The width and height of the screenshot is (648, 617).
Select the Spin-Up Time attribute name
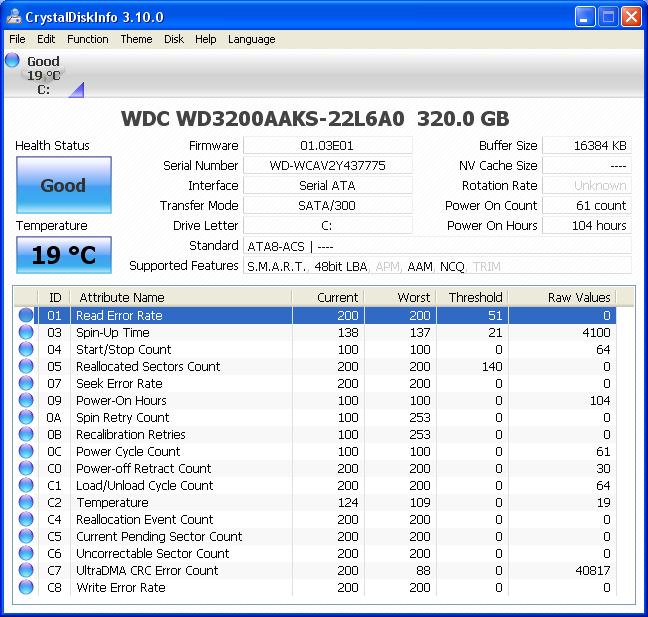(113, 333)
